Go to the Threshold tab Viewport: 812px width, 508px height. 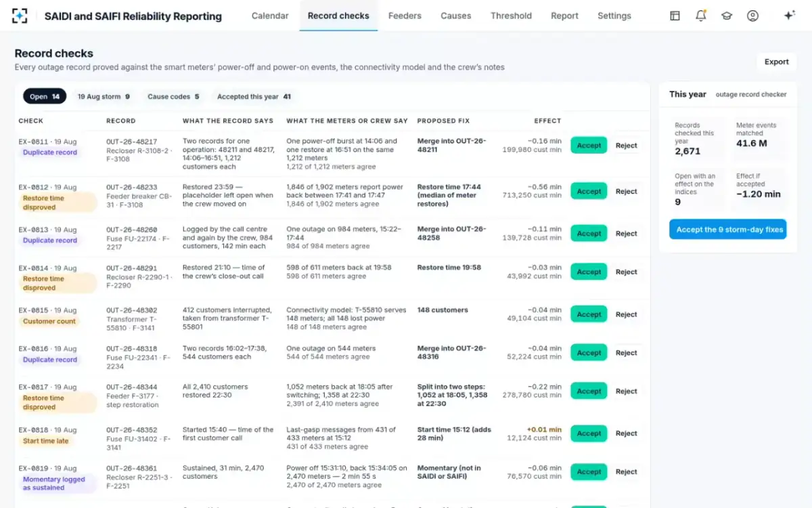511,16
